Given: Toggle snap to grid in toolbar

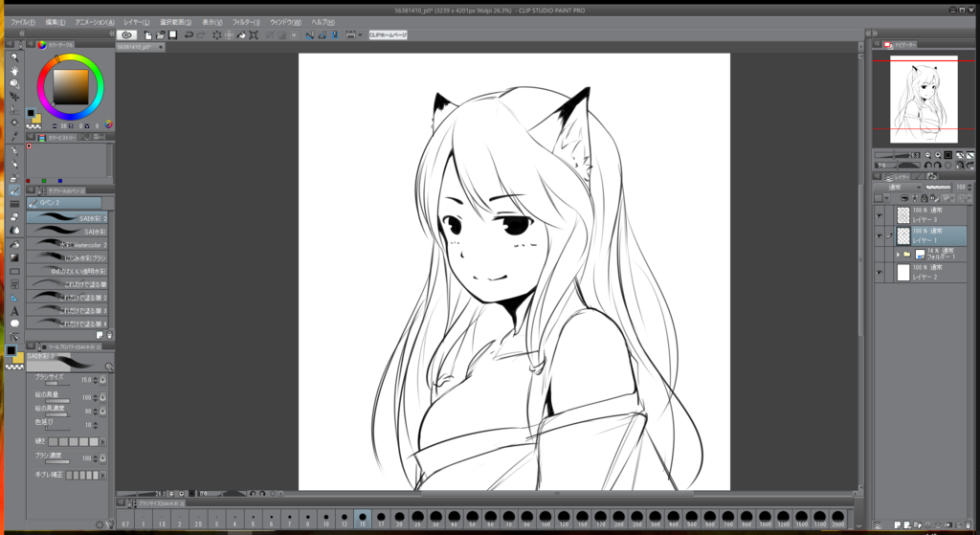Looking at the screenshot, I should 334,35.
